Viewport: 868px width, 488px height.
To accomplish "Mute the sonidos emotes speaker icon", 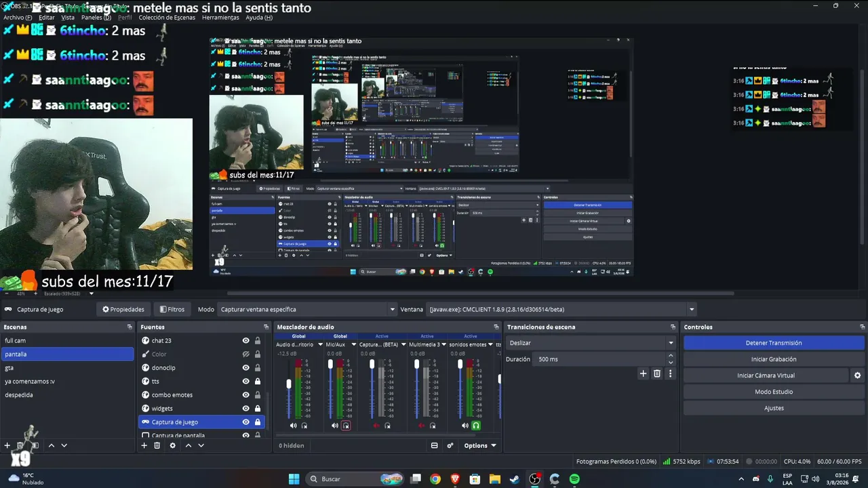I will pyautogui.click(x=465, y=426).
